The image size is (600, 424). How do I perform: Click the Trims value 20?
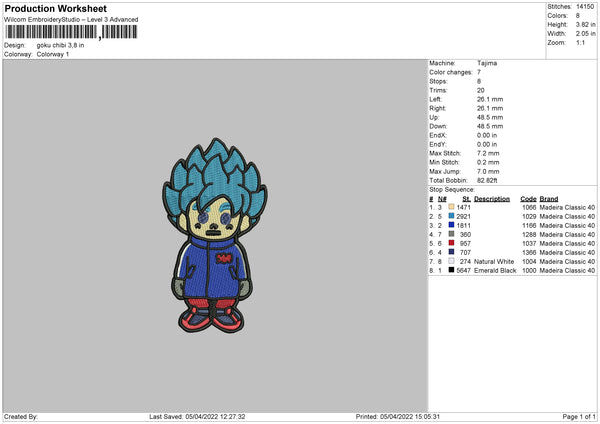click(x=481, y=90)
